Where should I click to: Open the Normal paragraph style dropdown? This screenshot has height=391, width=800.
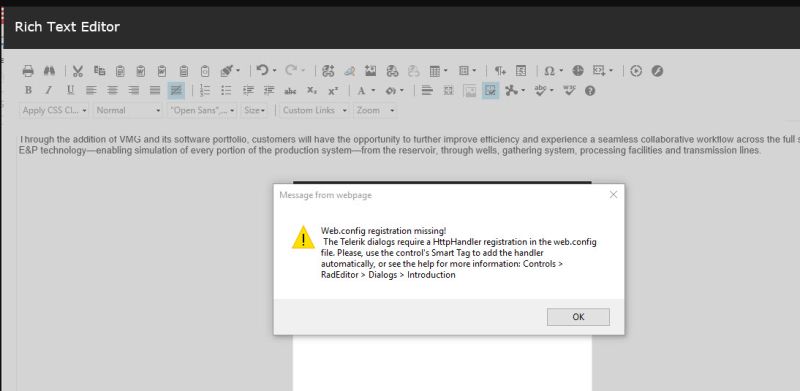pyautogui.click(x=128, y=110)
